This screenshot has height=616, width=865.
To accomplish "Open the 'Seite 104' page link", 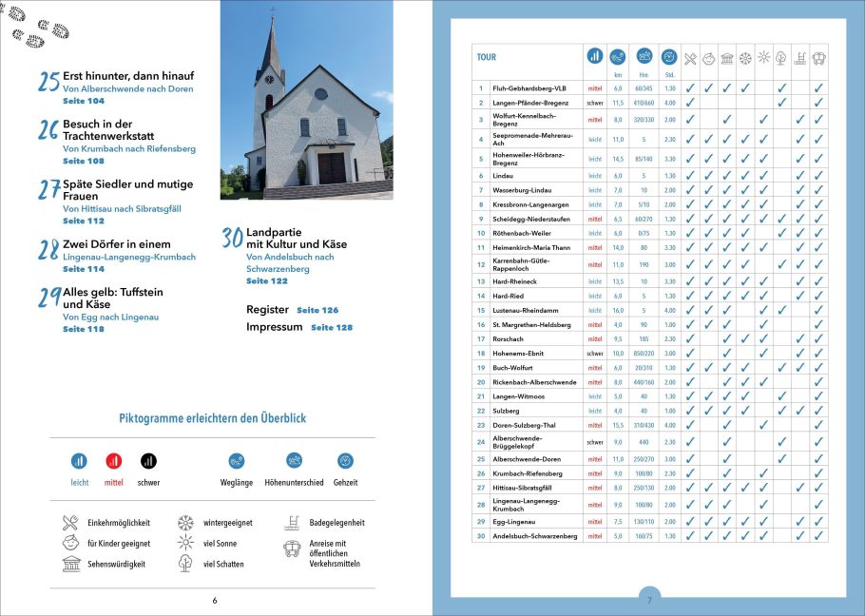I will [84, 101].
